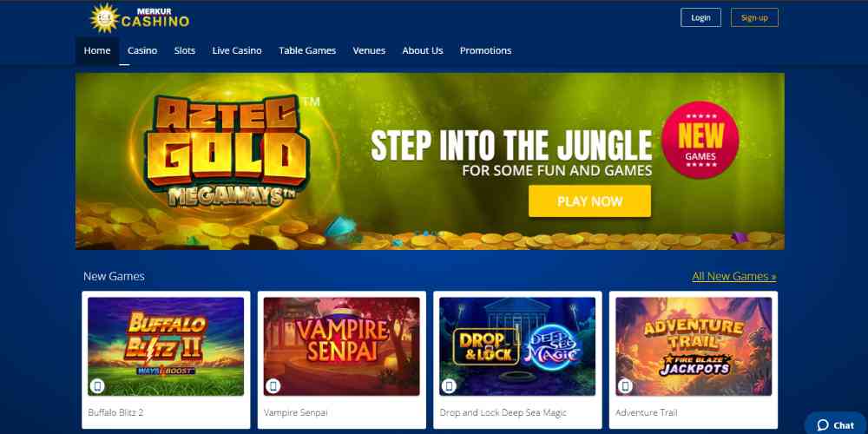868x434 pixels.
Task: Select Venues from the navigation
Action: pos(369,50)
